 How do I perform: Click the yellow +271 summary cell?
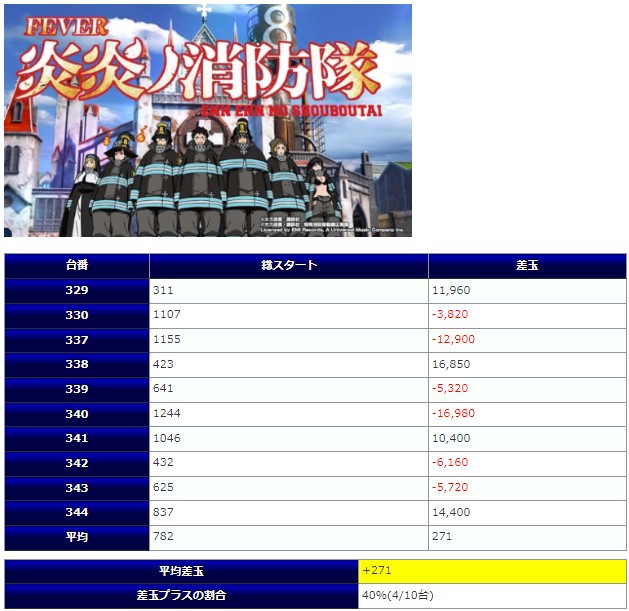pyautogui.click(x=492, y=571)
